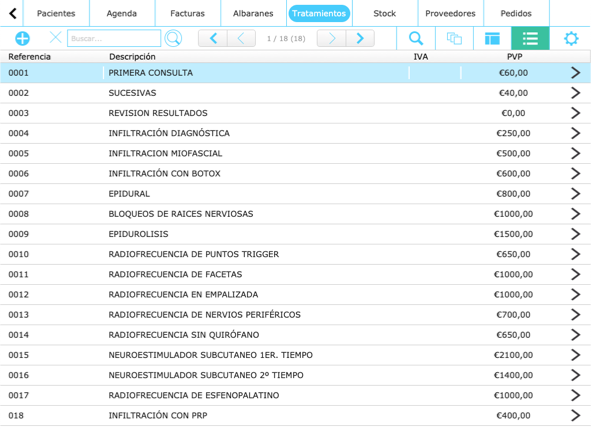Image resolution: width=591 pixels, height=429 pixels.
Task: Click the X clear search icon
Action: click(x=55, y=38)
